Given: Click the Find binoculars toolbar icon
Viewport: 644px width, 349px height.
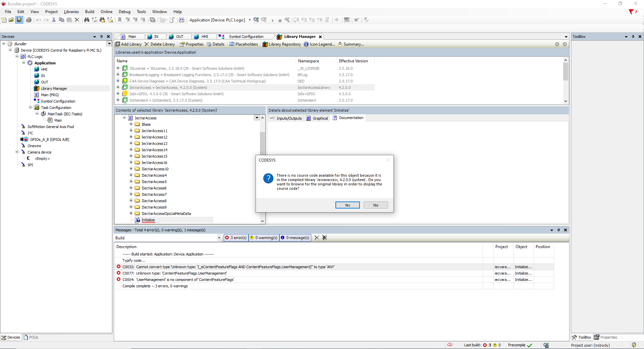Looking at the screenshot, I should coord(87,20).
